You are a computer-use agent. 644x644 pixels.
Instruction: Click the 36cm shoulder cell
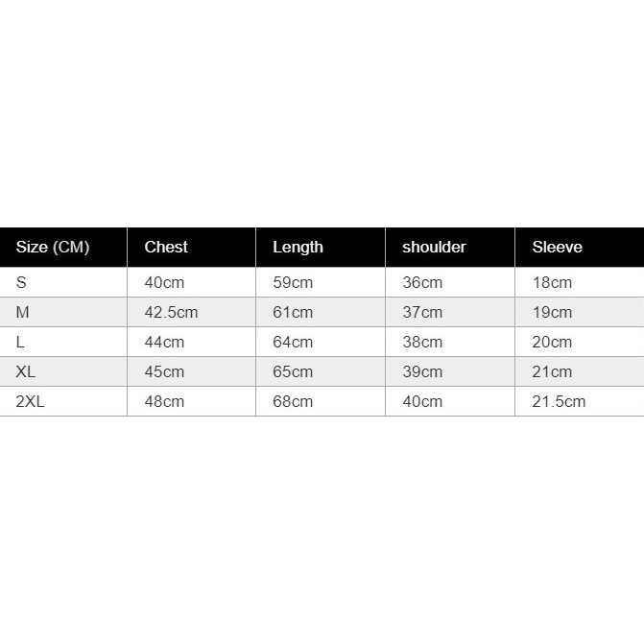click(422, 282)
